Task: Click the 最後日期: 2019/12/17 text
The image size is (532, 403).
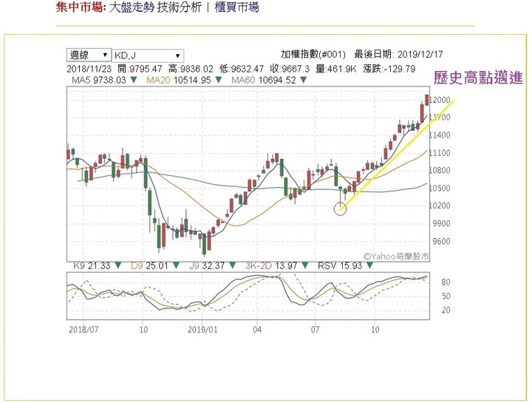Action: [x=399, y=54]
